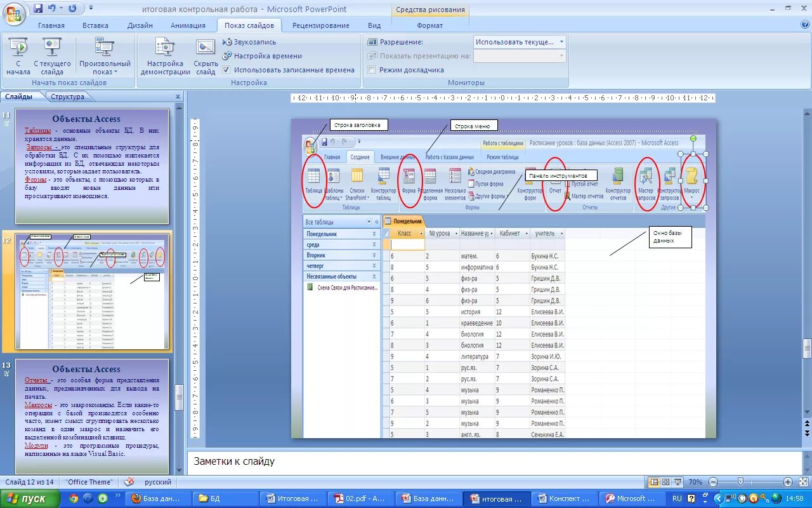Click the zoom slider handle
Screen dimensions: 812x508
coord(740,482)
